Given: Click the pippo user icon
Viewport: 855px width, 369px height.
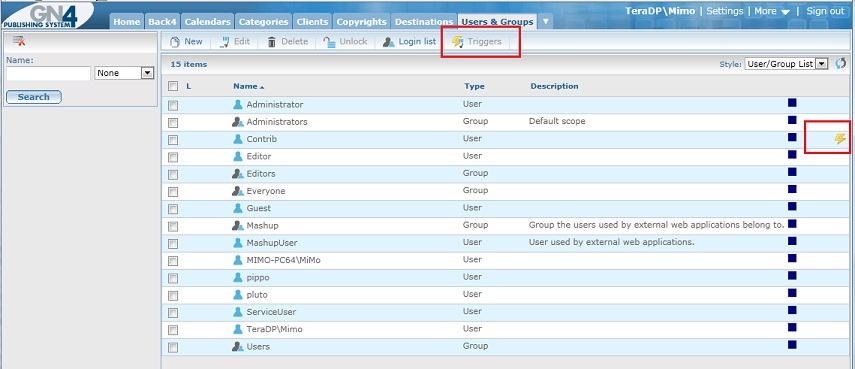Looking at the screenshot, I should (238, 277).
